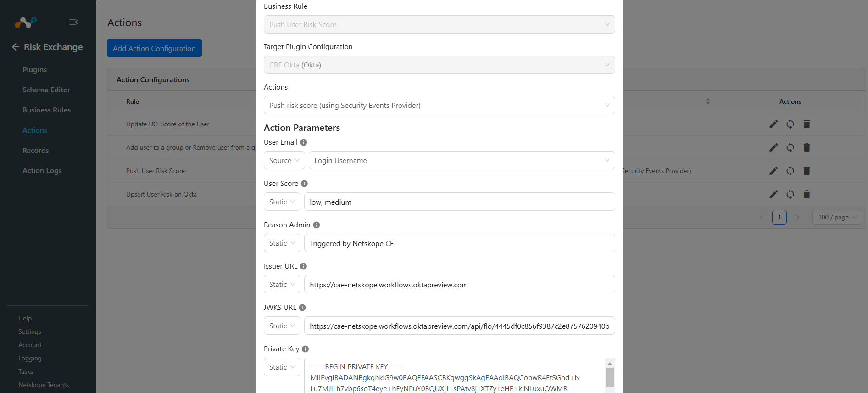Go to Action Logs in the sidebar
The image size is (868, 393).
click(42, 171)
